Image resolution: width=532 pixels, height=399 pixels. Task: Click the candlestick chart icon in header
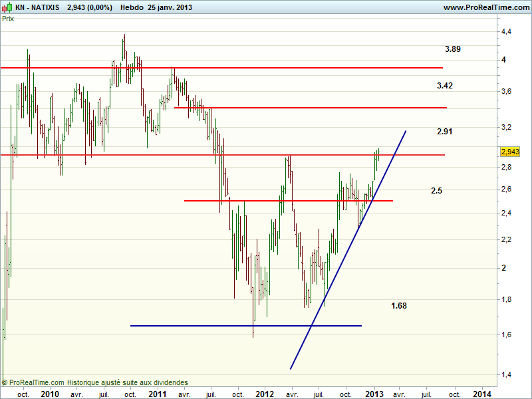7,7
